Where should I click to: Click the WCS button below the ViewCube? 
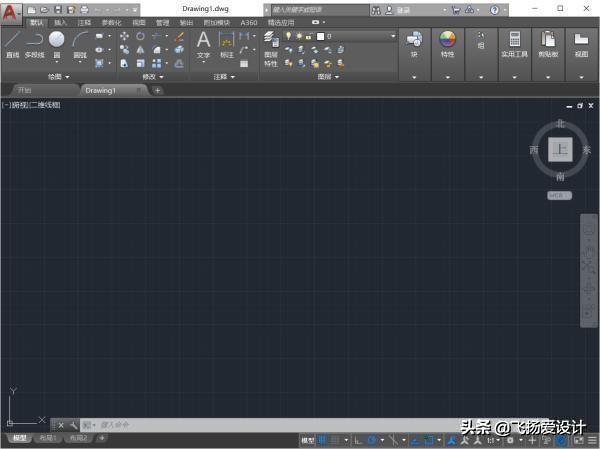559,196
